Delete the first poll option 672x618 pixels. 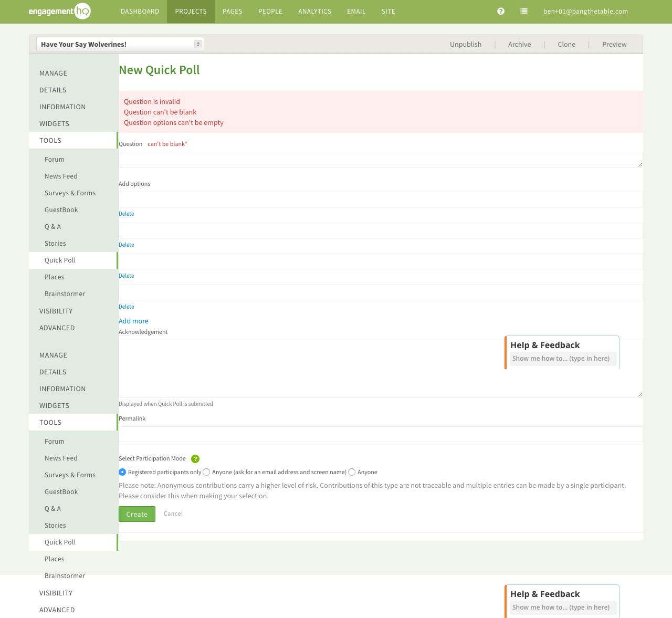pyautogui.click(x=126, y=214)
